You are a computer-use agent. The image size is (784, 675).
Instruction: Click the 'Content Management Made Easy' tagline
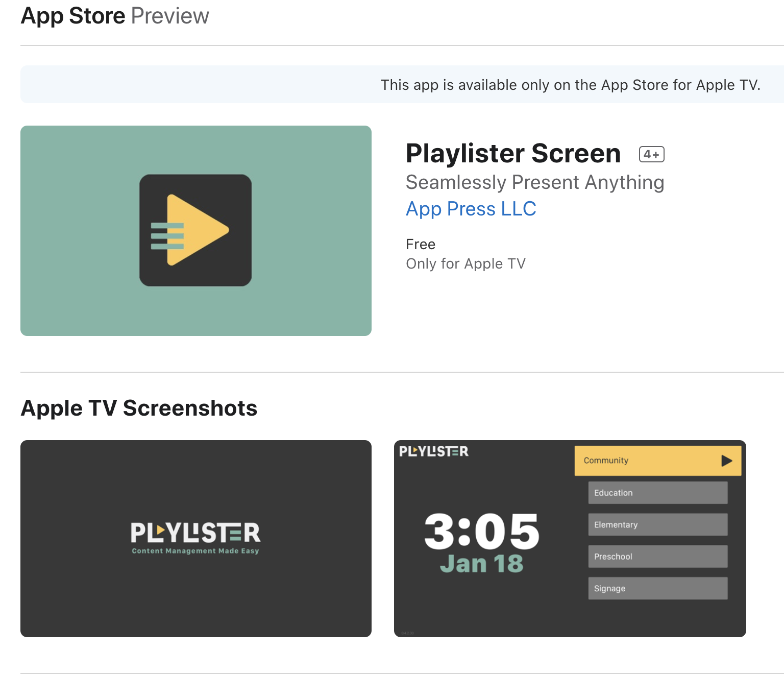(195, 551)
